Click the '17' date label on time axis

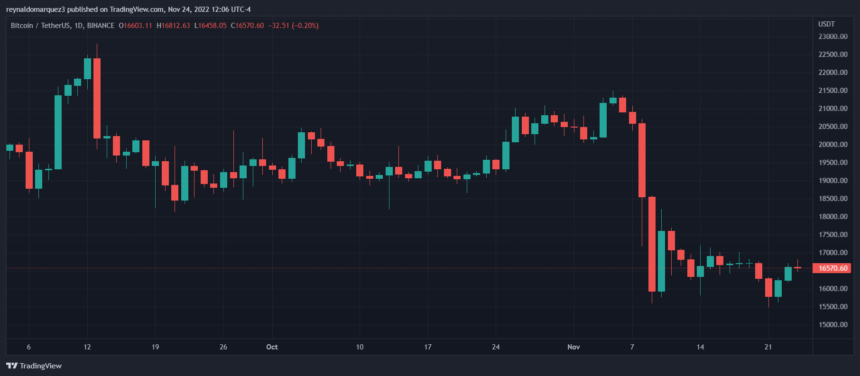coord(428,347)
